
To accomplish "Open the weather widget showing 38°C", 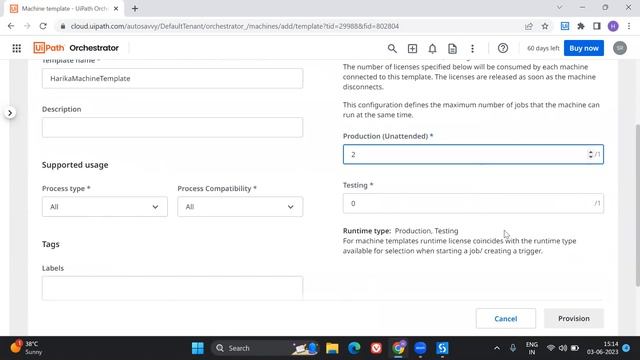I will coord(27,348).
